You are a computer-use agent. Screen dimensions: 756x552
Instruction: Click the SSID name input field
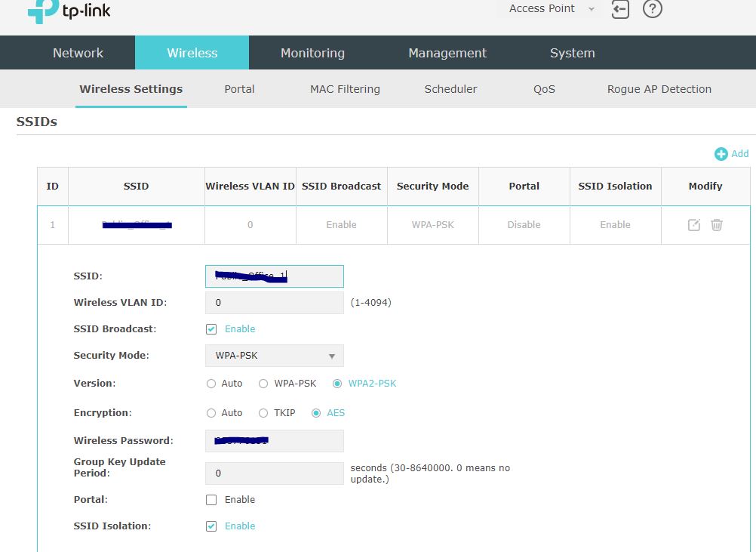[275, 276]
